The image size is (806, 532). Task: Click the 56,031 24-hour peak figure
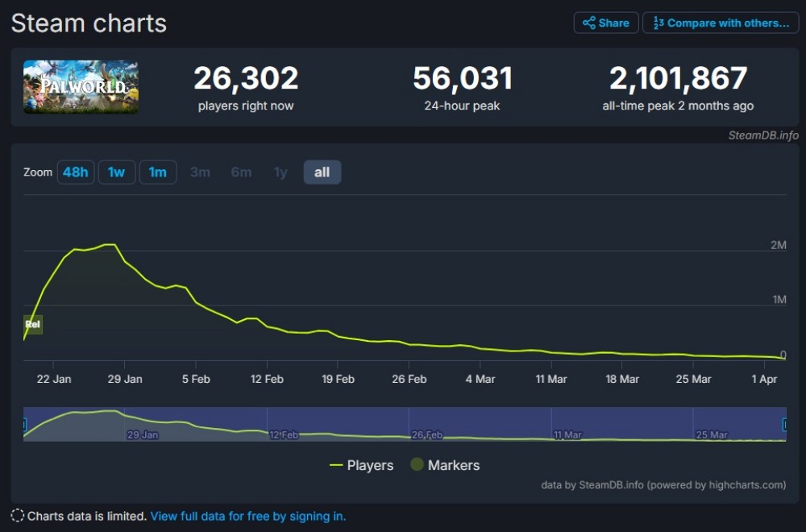(x=462, y=78)
